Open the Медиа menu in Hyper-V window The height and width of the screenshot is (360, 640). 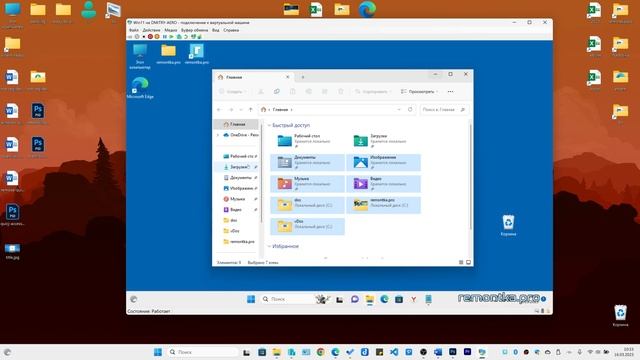pos(171,30)
